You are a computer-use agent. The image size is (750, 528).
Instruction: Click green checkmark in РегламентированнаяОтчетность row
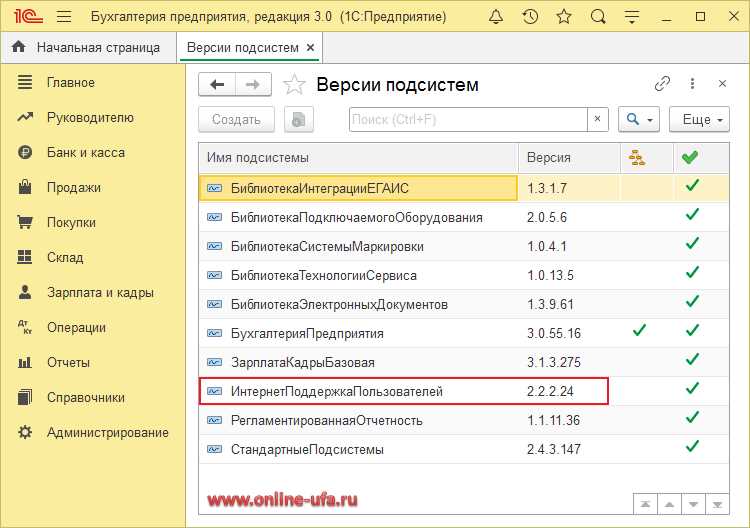point(692,417)
